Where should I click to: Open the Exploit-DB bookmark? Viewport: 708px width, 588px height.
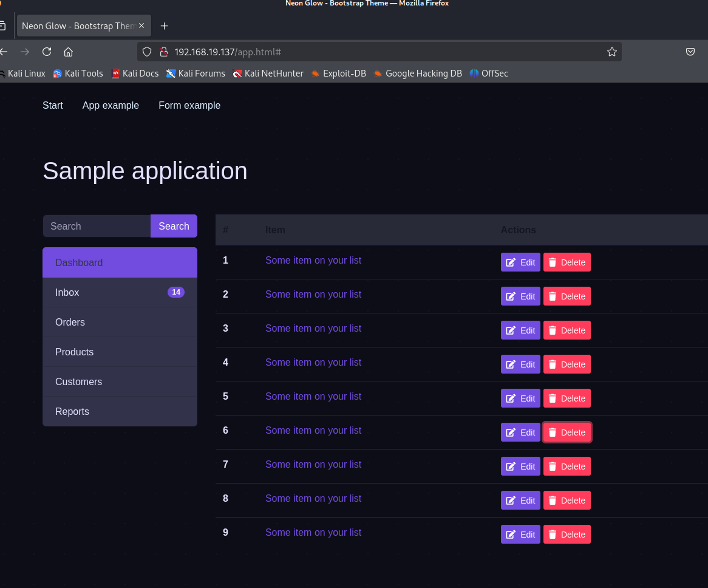pyautogui.click(x=338, y=73)
